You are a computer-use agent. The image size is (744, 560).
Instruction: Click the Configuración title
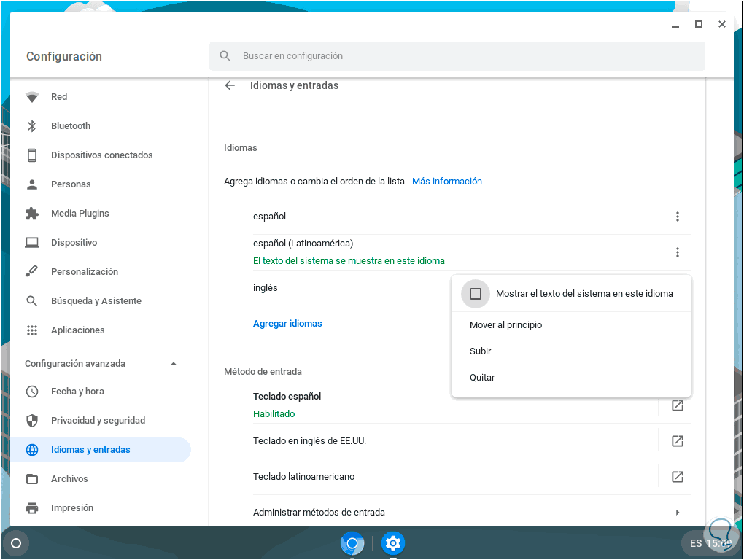pos(64,56)
